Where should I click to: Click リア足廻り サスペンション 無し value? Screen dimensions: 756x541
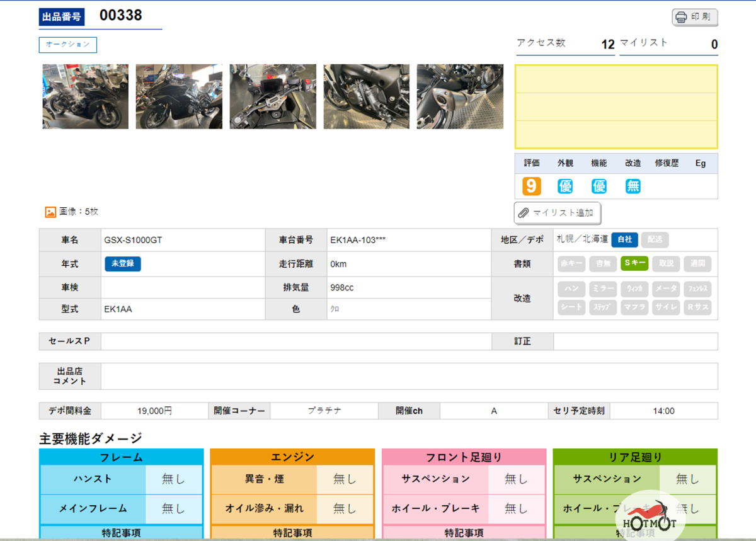point(687,479)
